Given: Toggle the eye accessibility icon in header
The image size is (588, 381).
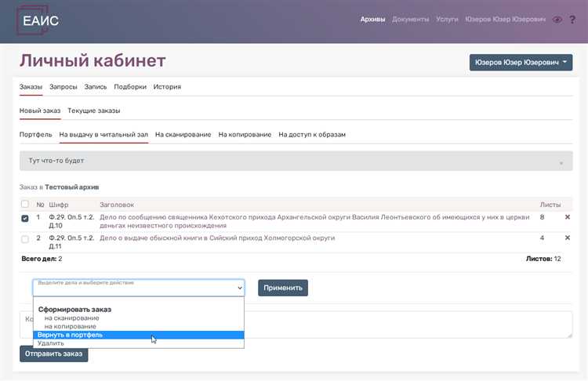Looking at the screenshot, I should (557, 20).
